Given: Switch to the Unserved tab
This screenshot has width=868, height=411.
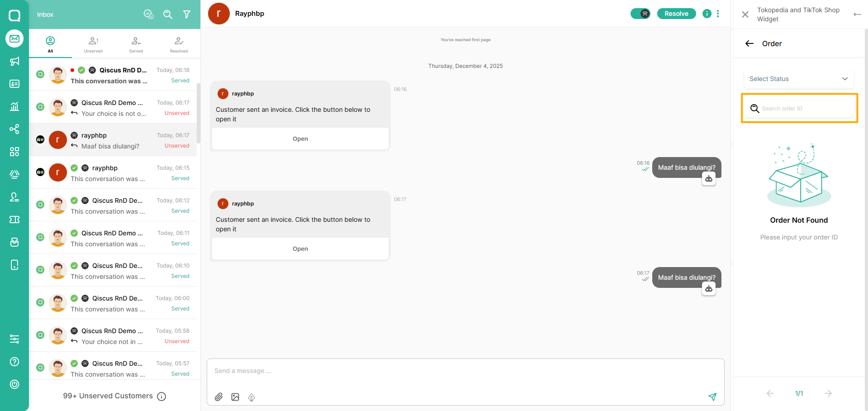Looking at the screenshot, I should click(x=93, y=44).
